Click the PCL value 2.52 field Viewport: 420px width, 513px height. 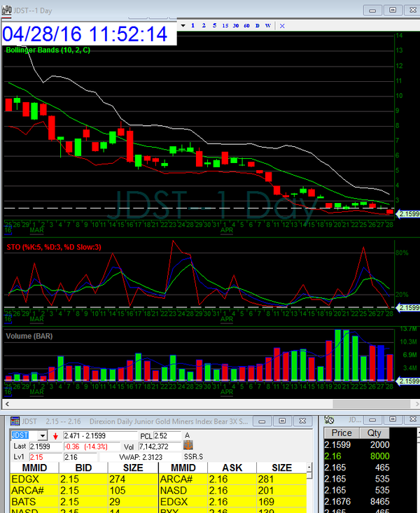pyautogui.click(x=167, y=436)
